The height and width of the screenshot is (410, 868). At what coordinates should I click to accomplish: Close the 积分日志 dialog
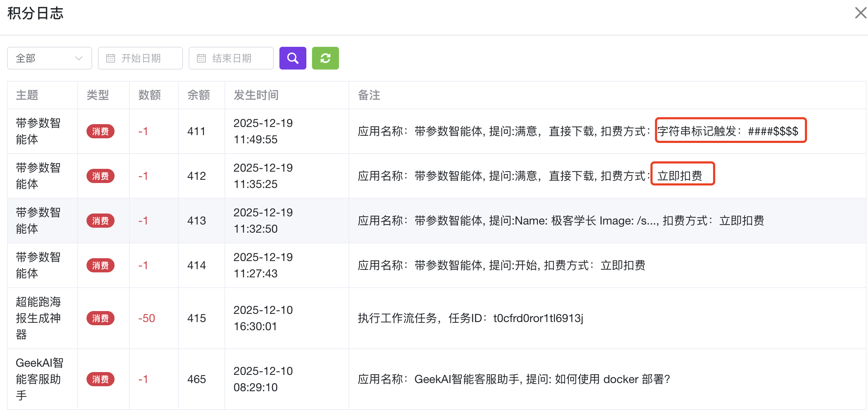(860, 13)
